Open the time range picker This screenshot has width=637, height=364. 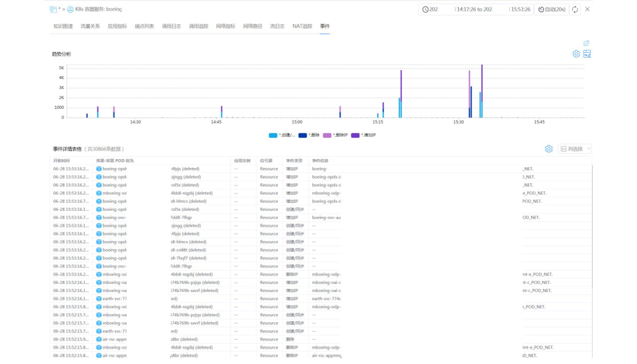(476, 9)
